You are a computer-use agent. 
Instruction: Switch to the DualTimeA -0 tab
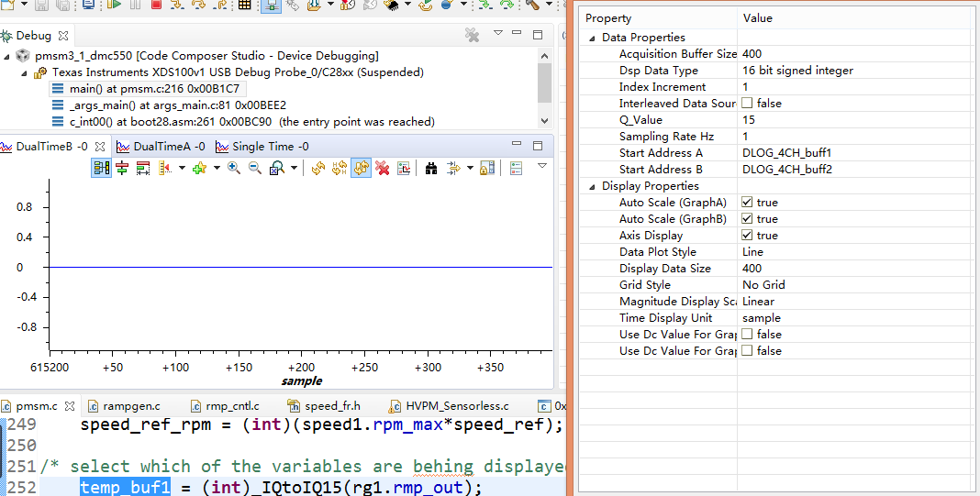(161, 147)
